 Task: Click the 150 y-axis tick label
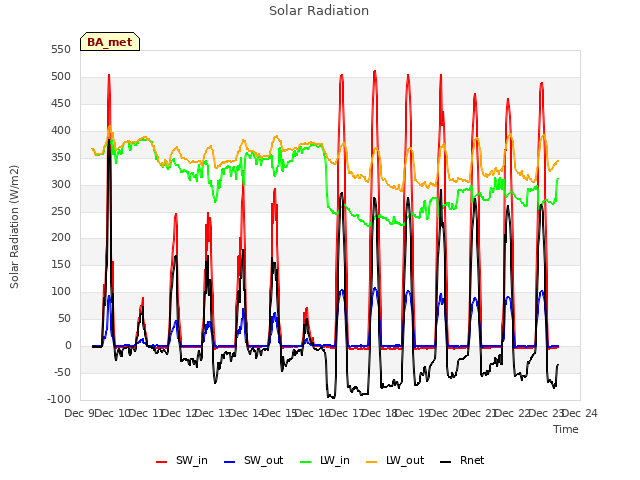pyautogui.click(x=61, y=264)
